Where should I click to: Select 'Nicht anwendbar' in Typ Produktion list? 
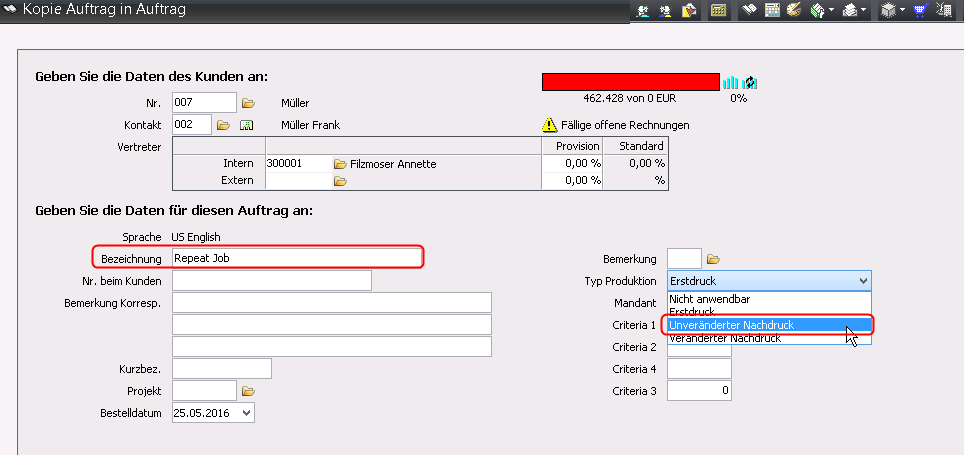pyautogui.click(x=769, y=299)
